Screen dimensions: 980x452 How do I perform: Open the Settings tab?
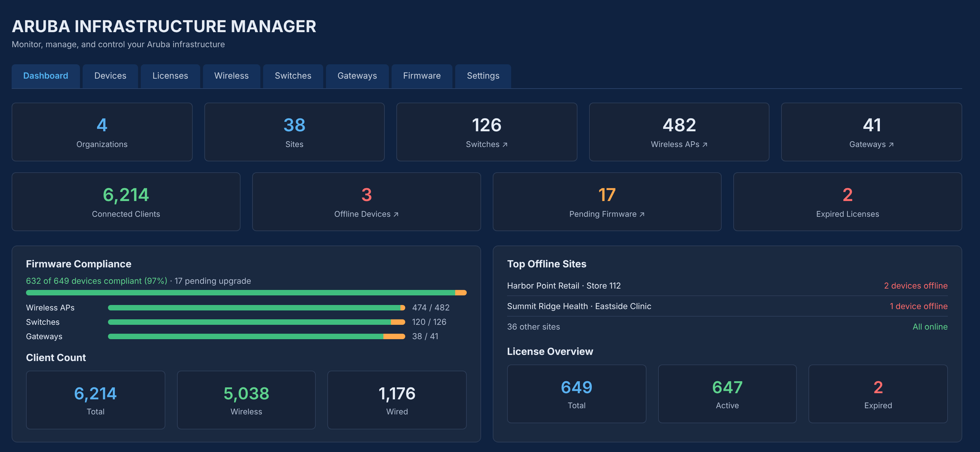pos(483,76)
